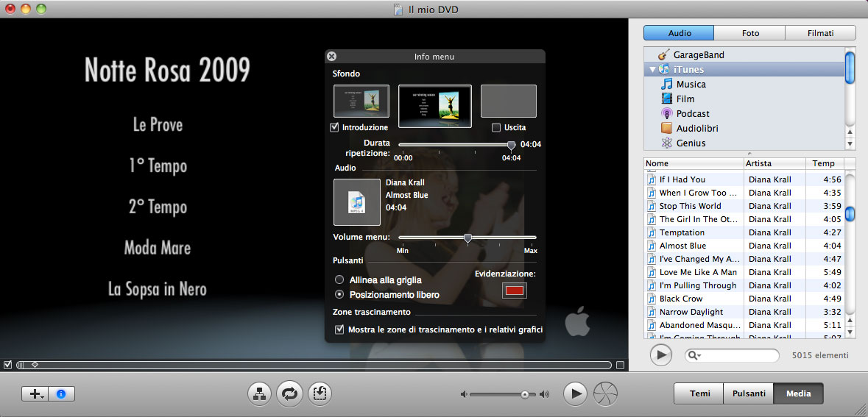Image resolution: width=868 pixels, height=417 pixels.
Task: Click the GarageBand icon in source list
Action: point(663,54)
